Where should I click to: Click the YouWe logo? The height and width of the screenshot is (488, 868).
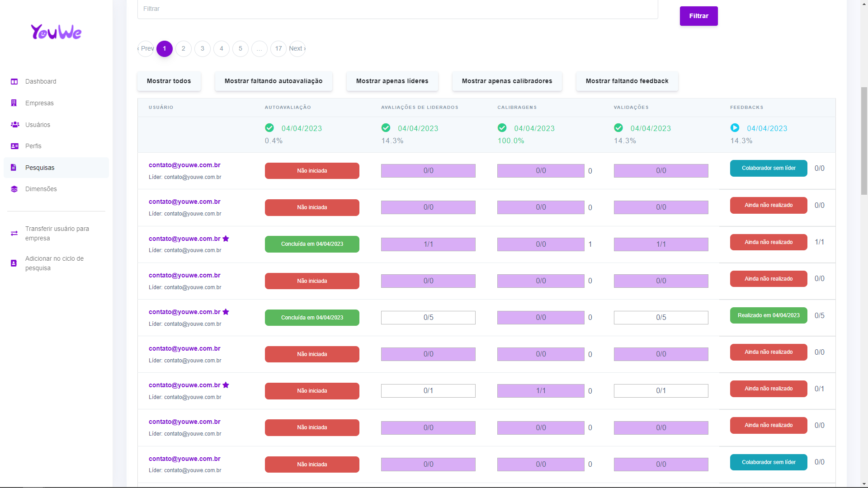pos(56,32)
